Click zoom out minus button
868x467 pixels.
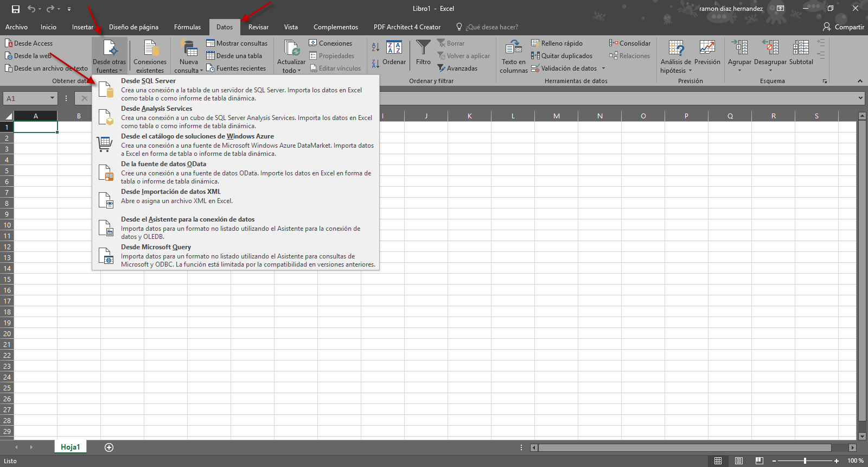pos(773,461)
